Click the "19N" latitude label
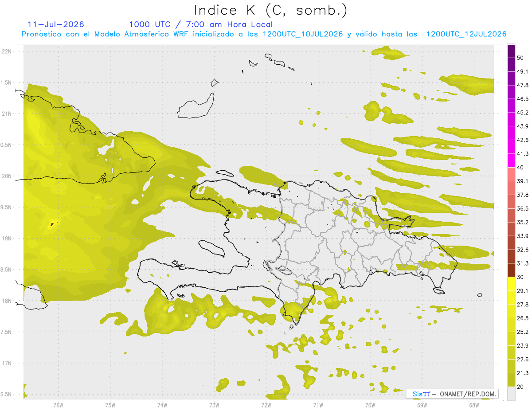The height and width of the screenshot is (411, 532). tap(7, 238)
